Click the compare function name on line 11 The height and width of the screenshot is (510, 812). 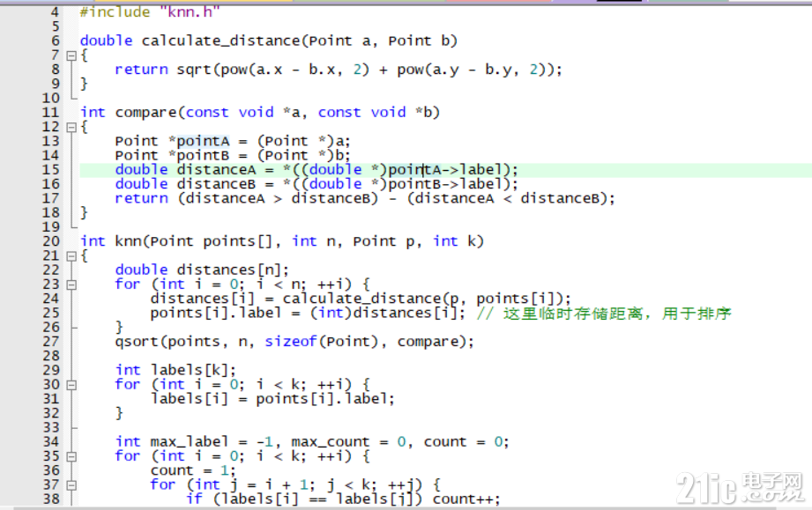(145, 112)
